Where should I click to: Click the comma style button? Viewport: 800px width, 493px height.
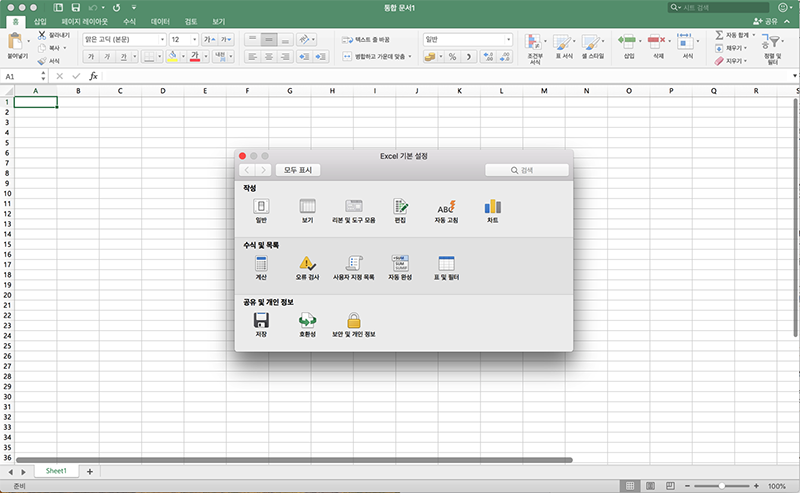tap(468, 57)
